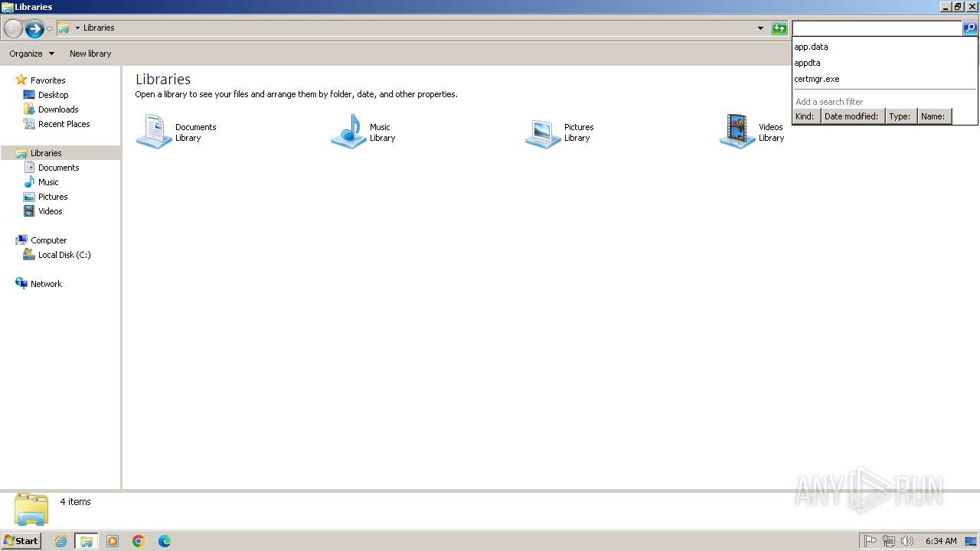Open Downloads under Favorites
The width and height of the screenshot is (980, 551).
click(58, 109)
